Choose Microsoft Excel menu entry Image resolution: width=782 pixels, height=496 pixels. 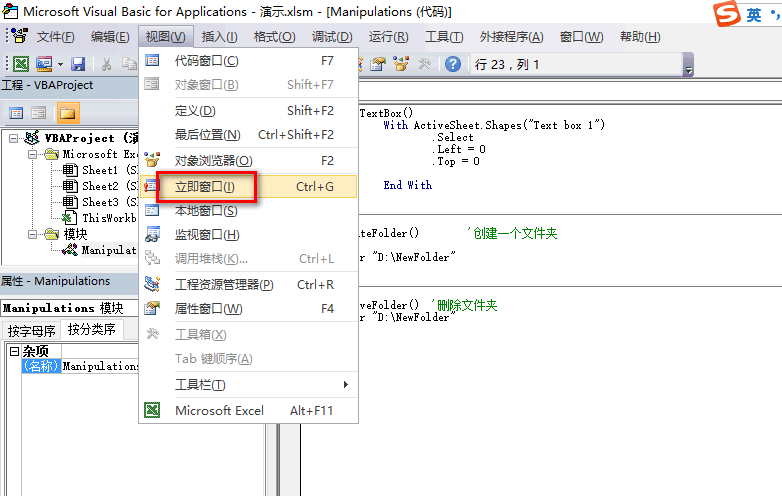tap(248, 411)
